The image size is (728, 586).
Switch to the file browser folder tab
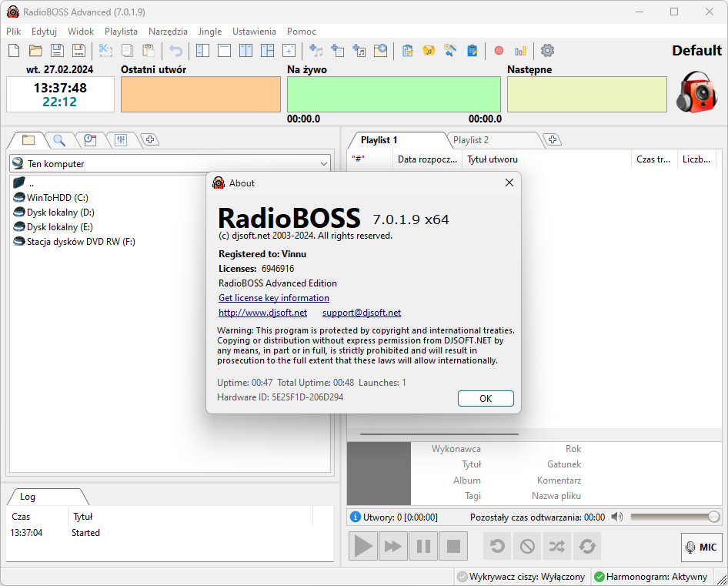pos(28,139)
